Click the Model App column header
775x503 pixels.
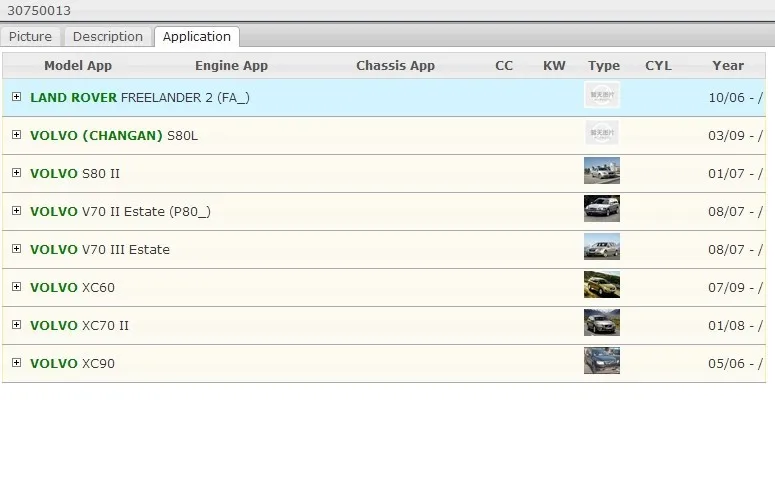pyautogui.click(x=78, y=66)
